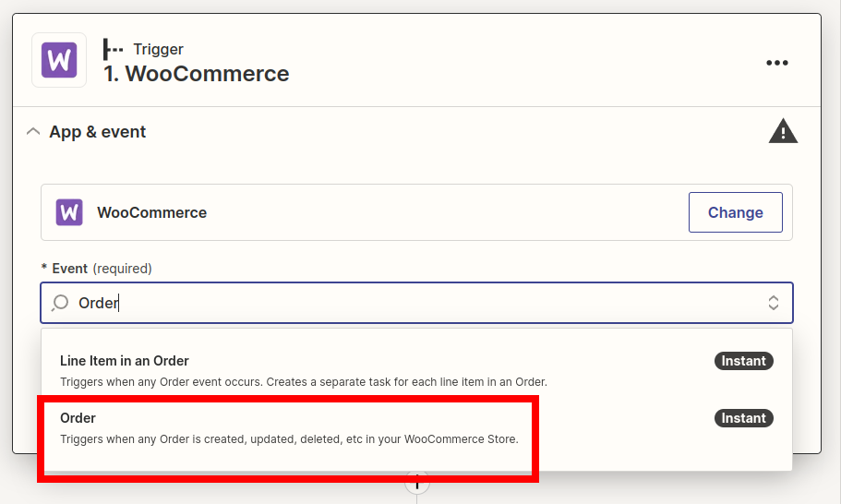
Task: Click the large WooCommerce logo in header
Action: (x=59, y=60)
